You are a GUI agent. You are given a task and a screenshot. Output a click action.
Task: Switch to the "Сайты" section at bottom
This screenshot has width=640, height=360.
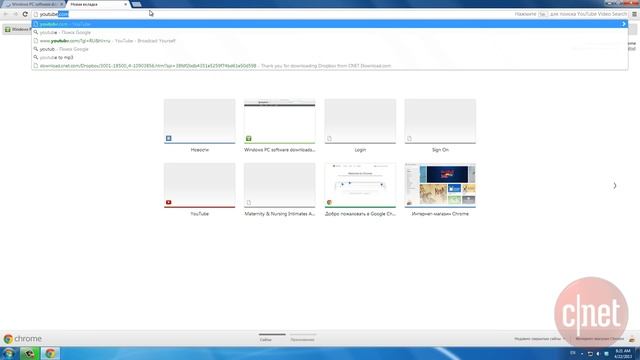(266, 339)
